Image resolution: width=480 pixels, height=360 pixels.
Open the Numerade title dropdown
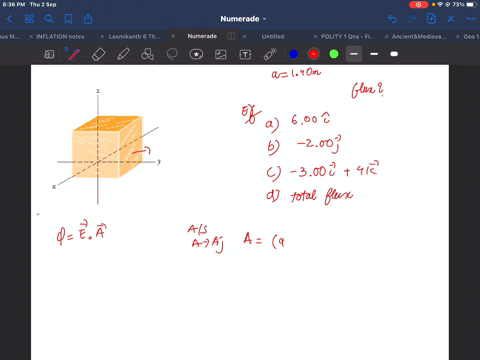(243, 19)
